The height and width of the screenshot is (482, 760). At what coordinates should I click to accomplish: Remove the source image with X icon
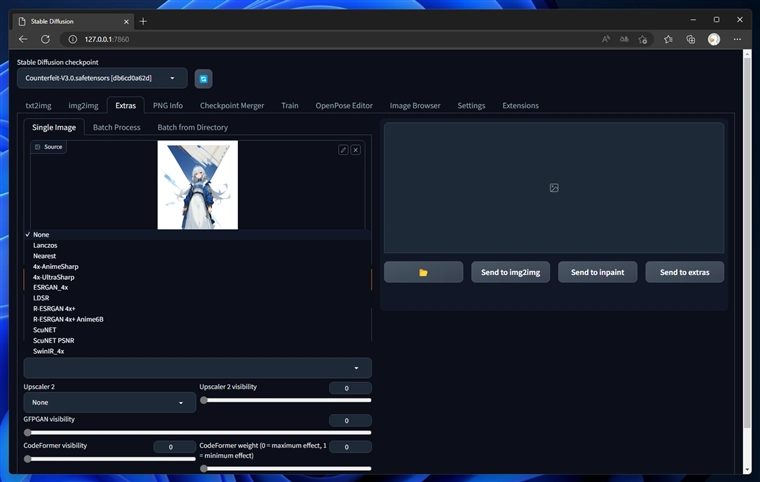pyautogui.click(x=356, y=150)
